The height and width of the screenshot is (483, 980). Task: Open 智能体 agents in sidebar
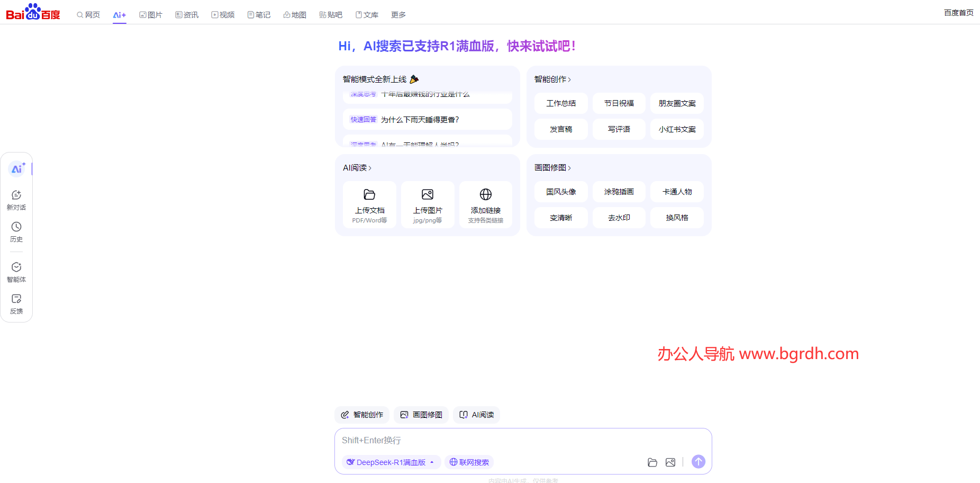point(16,272)
